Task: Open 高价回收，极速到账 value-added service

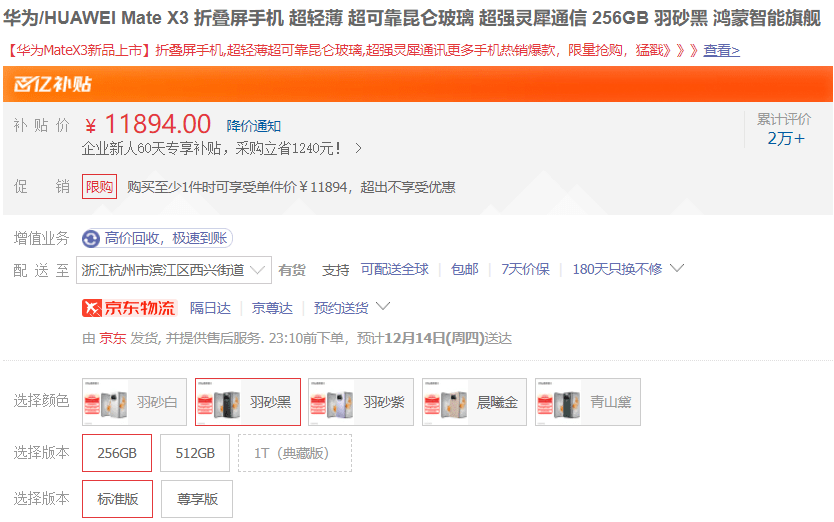Action: (x=157, y=238)
